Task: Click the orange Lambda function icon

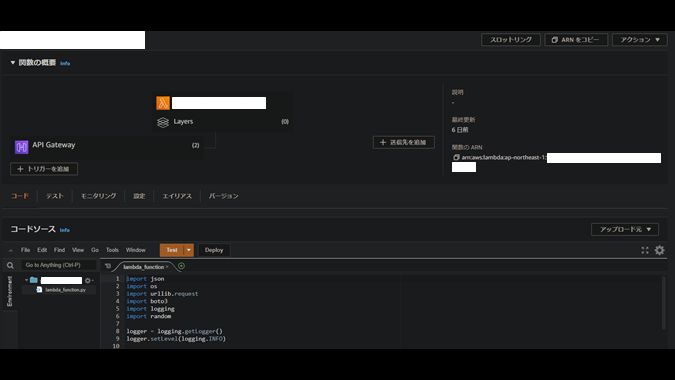Action: (163, 103)
